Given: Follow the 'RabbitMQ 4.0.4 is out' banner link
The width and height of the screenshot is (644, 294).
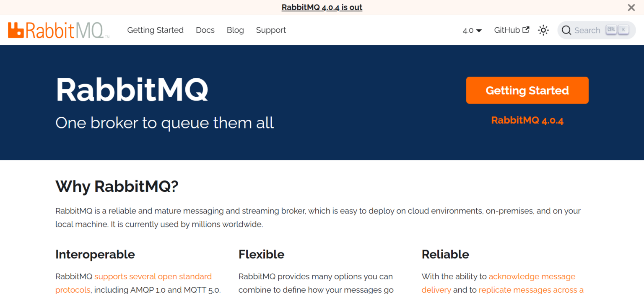Looking at the screenshot, I should 322,7.
